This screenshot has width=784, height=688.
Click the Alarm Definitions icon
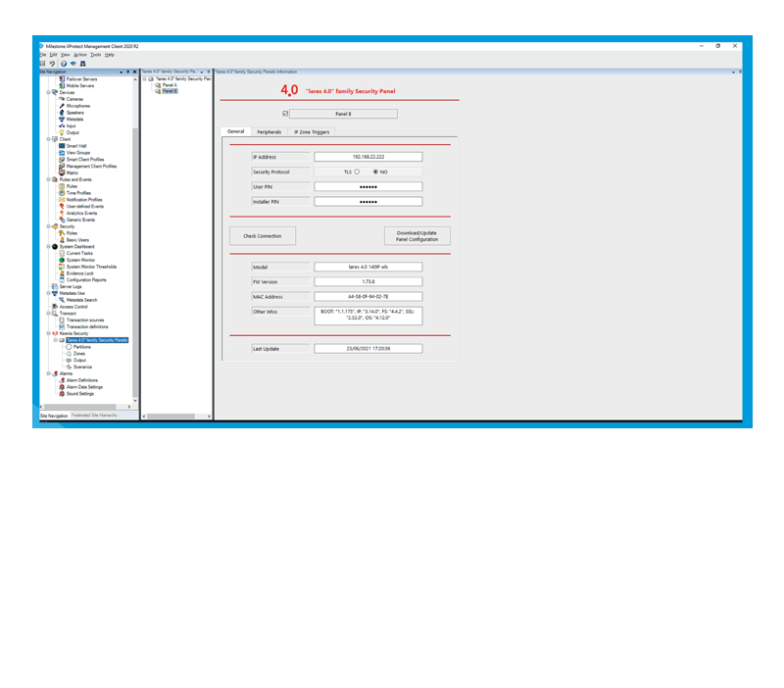pos(62,380)
